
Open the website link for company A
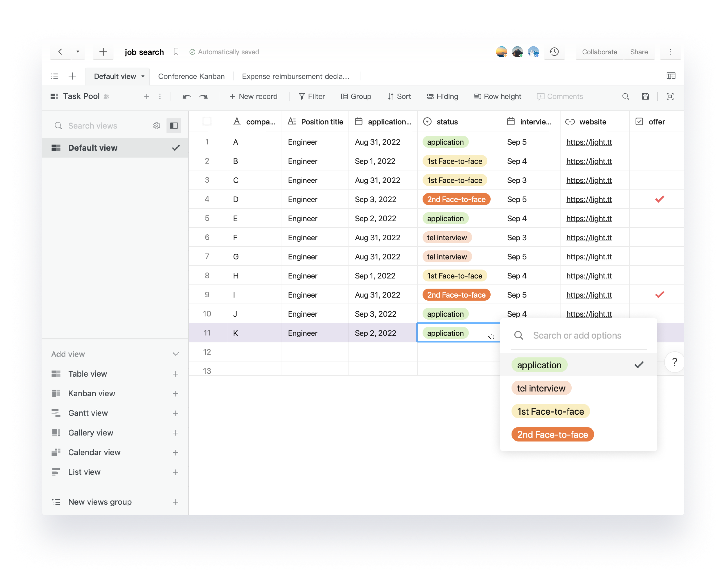[589, 142]
